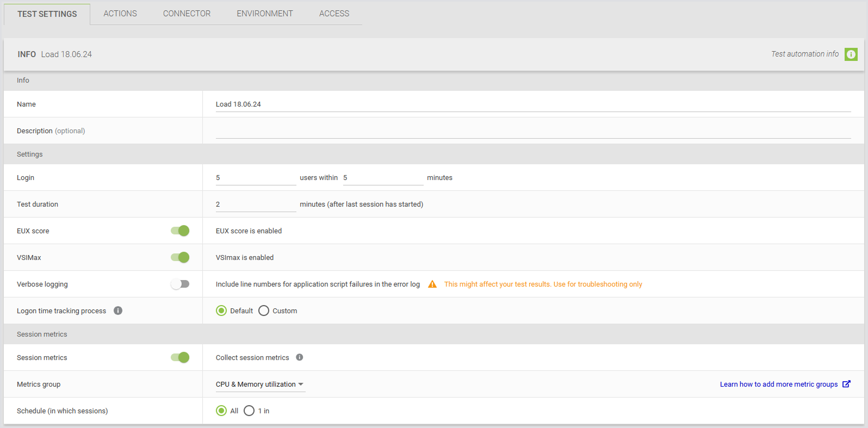Screen dimensions: 868x428
Task: Open the Connector tab
Action: [x=187, y=14]
